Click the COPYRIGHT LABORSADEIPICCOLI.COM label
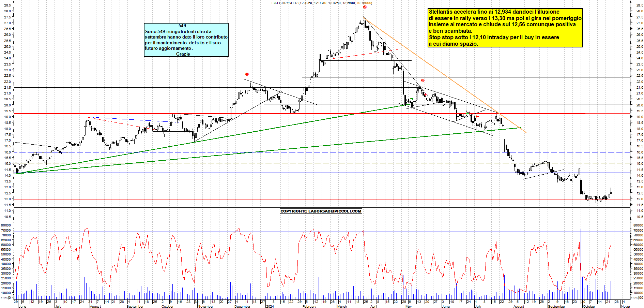This screenshot has width=644, height=308. click(x=321, y=211)
